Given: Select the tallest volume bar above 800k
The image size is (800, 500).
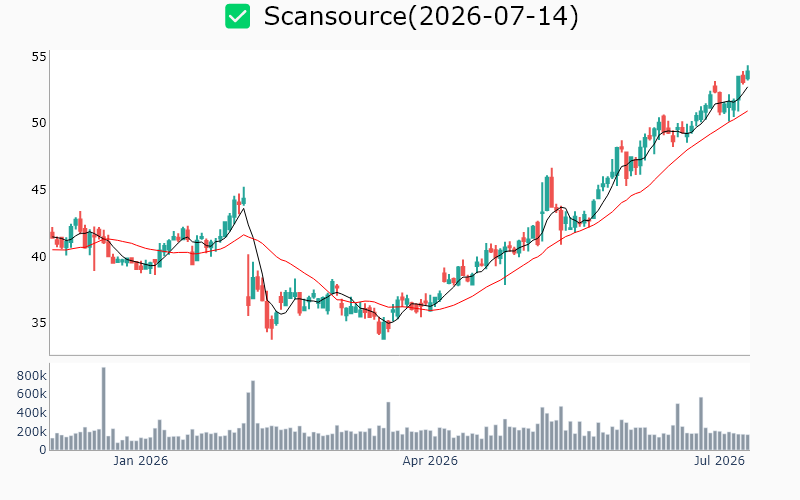Looking at the screenshot, I should tap(104, 409).
